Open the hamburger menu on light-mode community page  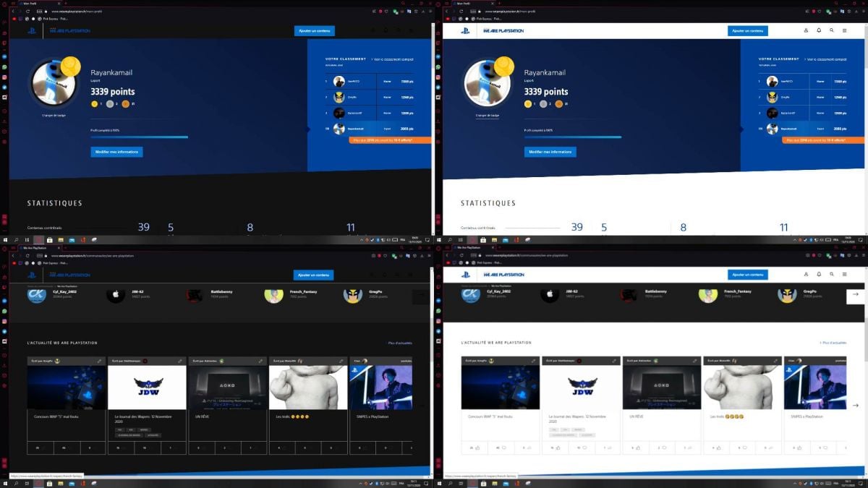[844, 275]
